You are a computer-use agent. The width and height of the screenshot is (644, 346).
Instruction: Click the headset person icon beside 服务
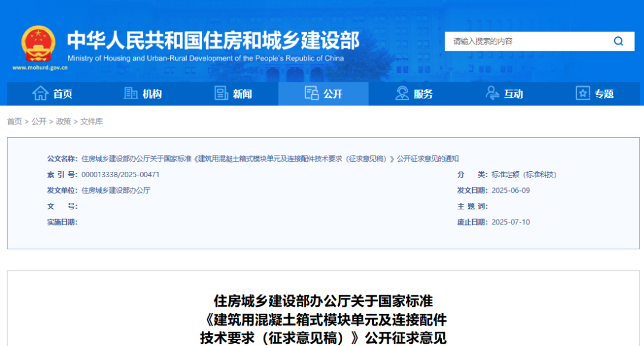(x=402, y=93)
